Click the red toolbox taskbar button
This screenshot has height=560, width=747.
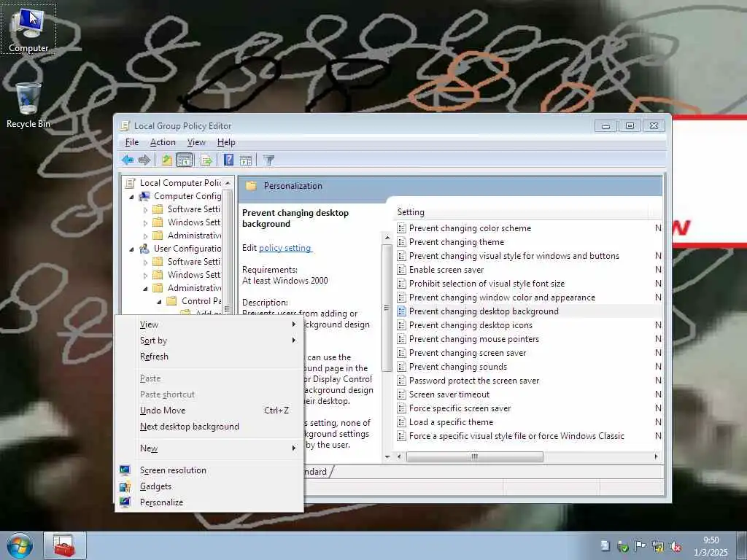64,545
